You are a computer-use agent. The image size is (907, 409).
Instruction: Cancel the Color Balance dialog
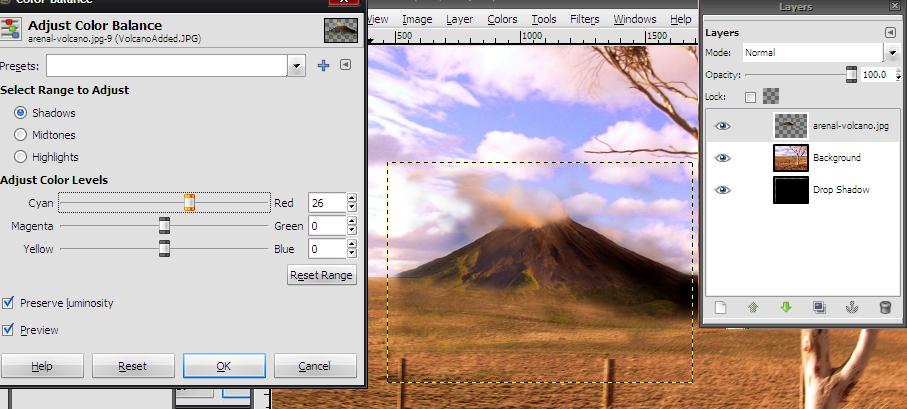click(315, 366)
